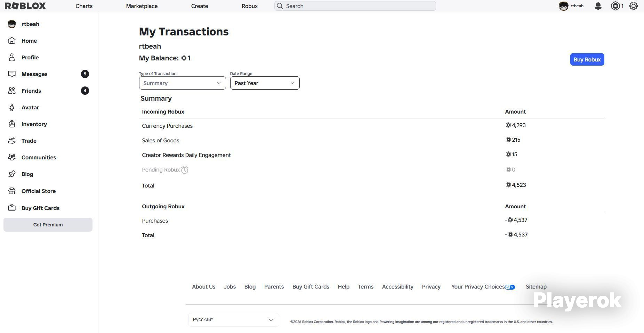The image size is (644, 333).
Task: Click the Inventory backpack icon
Action: [x=12, y=124]
